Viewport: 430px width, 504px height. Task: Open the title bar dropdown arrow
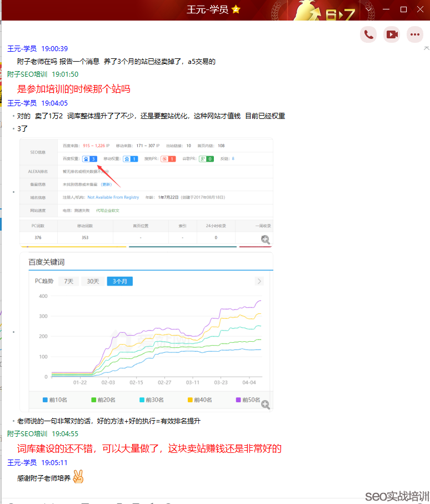pyautogui.click(x=369, y=9)
